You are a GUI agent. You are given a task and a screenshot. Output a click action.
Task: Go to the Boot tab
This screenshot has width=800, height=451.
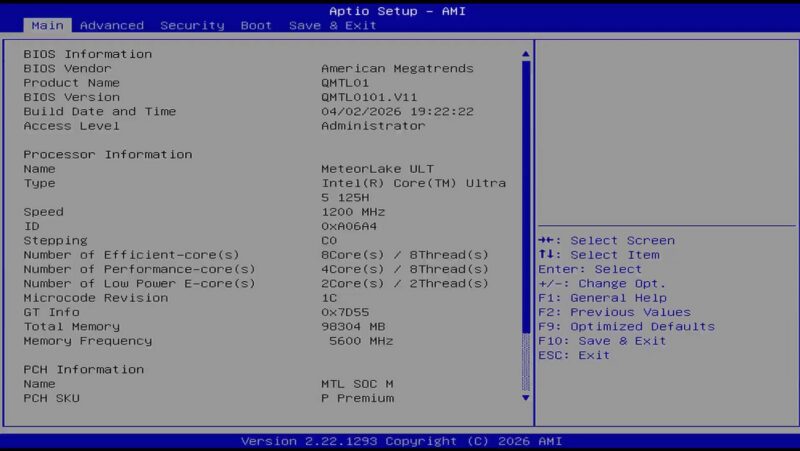coord(256,26)
